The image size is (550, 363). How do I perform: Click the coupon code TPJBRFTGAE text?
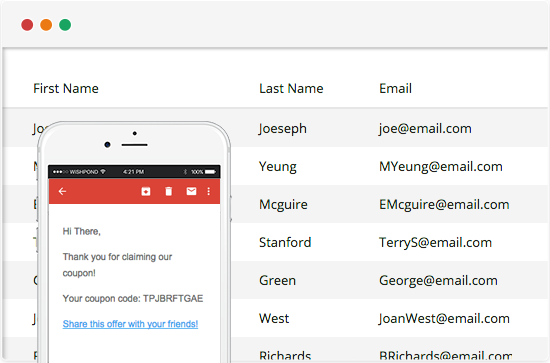173,298
